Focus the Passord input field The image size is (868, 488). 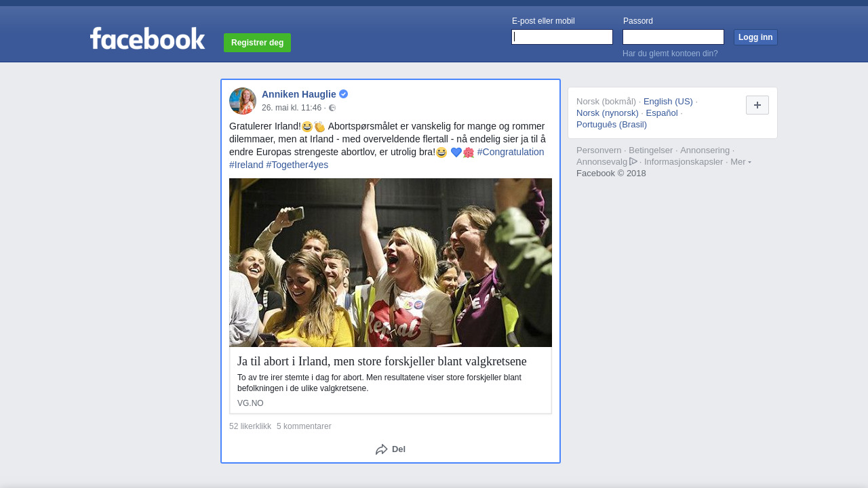click(x=673, y=37)
